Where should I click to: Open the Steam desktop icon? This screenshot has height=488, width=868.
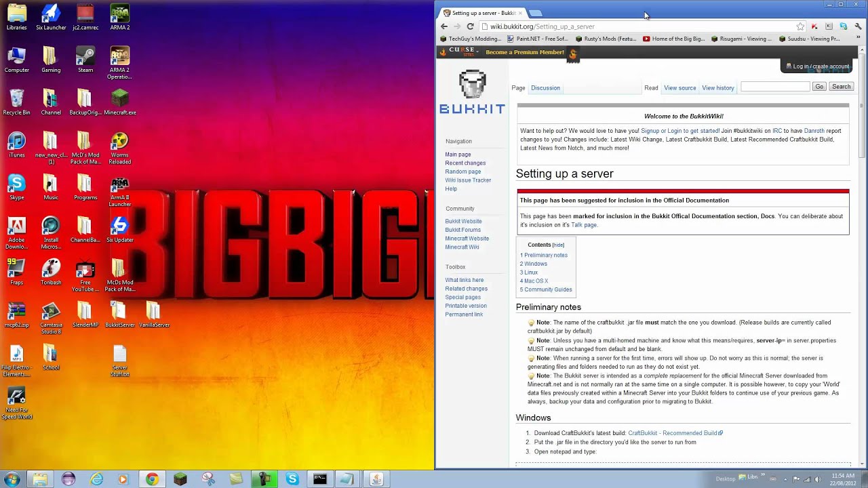tap(85, 60)
